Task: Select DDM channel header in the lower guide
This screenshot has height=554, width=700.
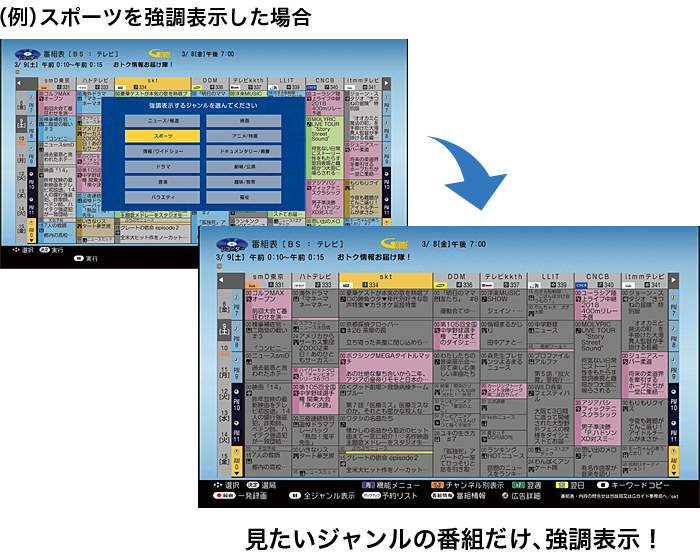Action: (455, 278)
